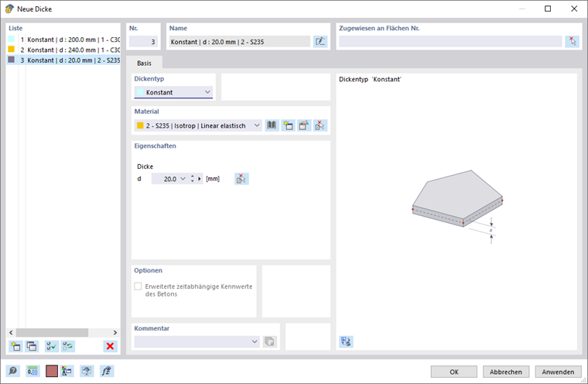The image size is (588, 384).
Task: Click the pick material icon in Material row
Action: (320, 125)
